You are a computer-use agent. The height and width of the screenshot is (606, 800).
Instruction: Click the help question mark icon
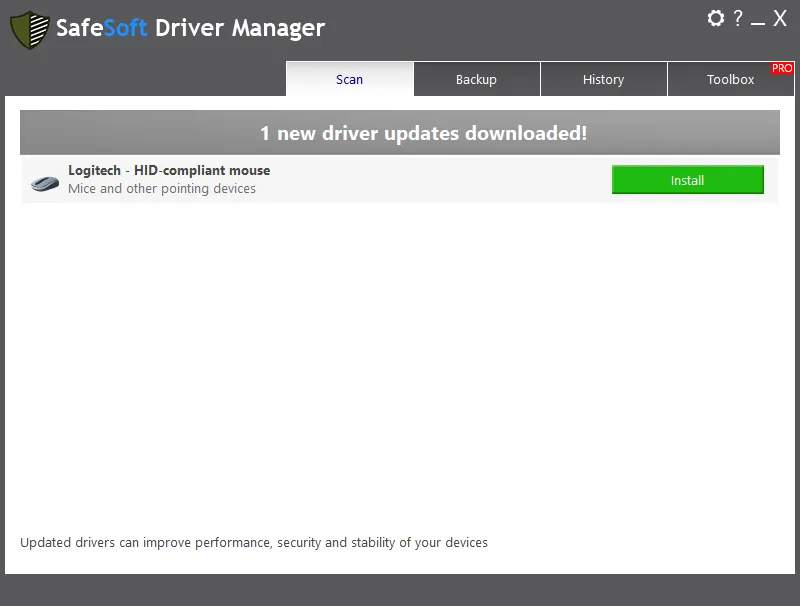click(737, 18)
